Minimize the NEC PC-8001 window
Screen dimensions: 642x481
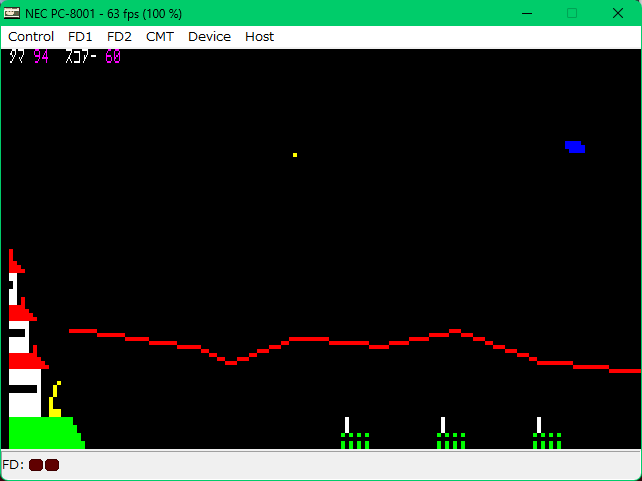click(527, 14)
